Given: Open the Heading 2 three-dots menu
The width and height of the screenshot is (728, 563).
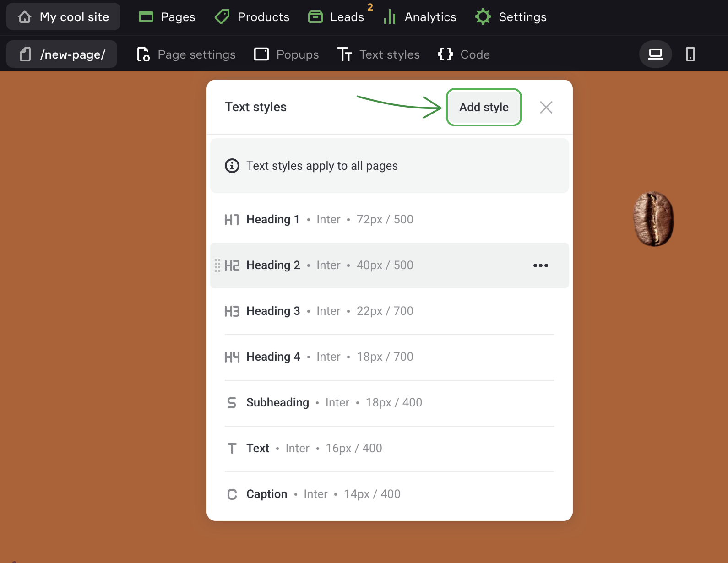Looking at the screenshot, I should (x=540, y=265).
